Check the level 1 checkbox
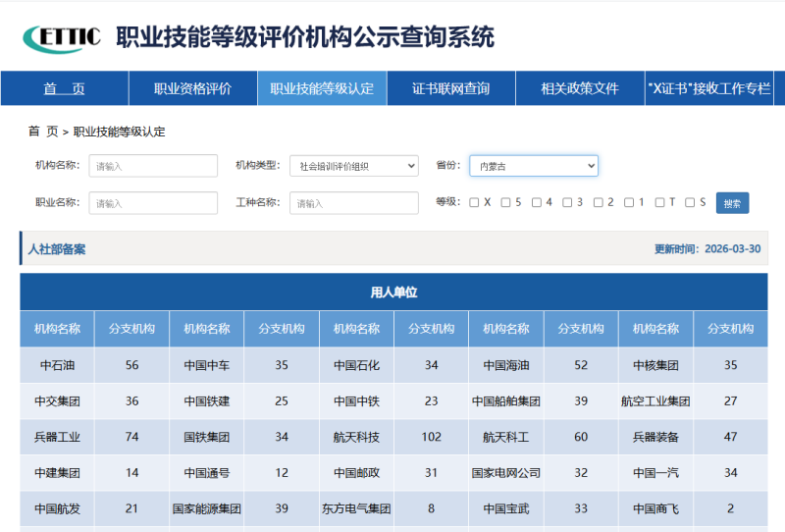Screen dimensions: 785x532 pos(629,202)
